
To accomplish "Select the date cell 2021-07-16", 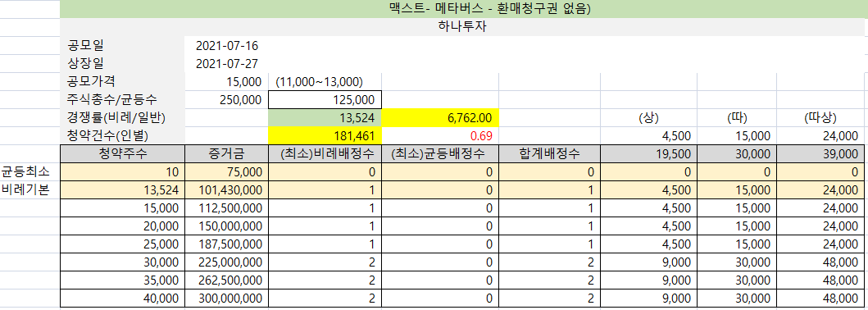I will [227, 45].
